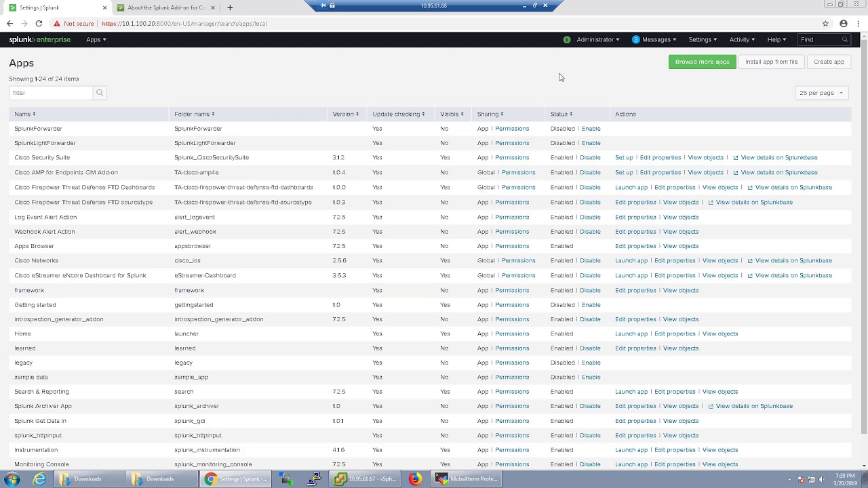Image resolution: width=868 pixels, height=488 pixels.
Task: Click the Create app button
Action: pyautogui.click(x=829, y=62)
